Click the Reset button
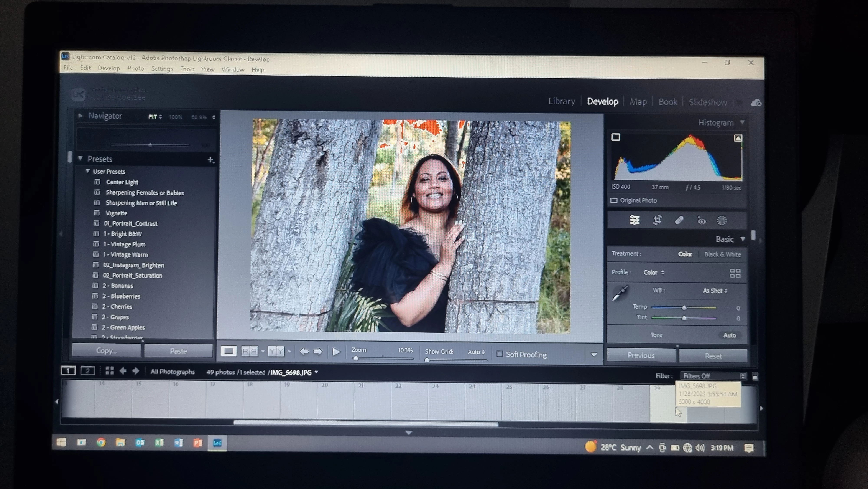This screenshot has height=489, width=868. click(713, 356)
